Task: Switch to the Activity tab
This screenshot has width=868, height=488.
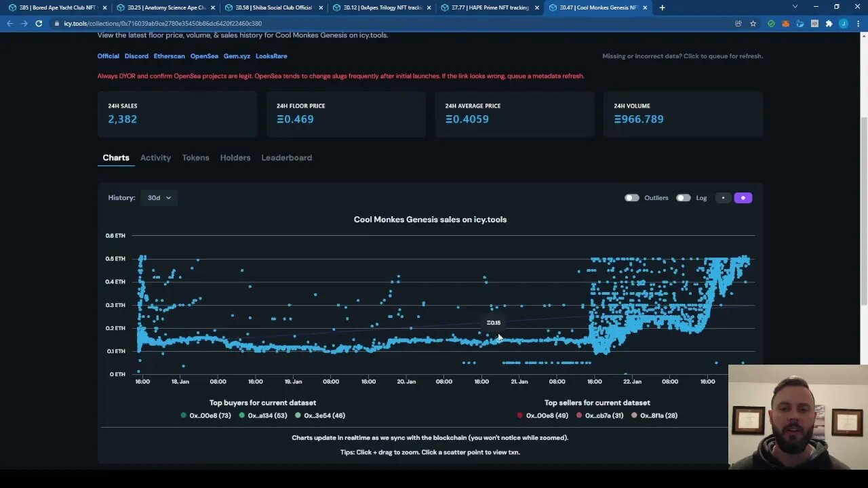Action: [155, 157]
